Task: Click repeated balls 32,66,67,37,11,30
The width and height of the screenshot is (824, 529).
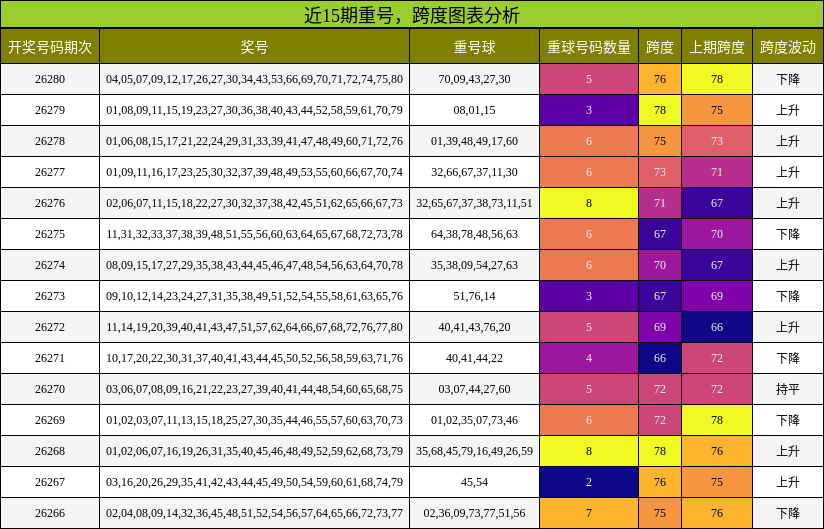Action: tap(475, 172)
